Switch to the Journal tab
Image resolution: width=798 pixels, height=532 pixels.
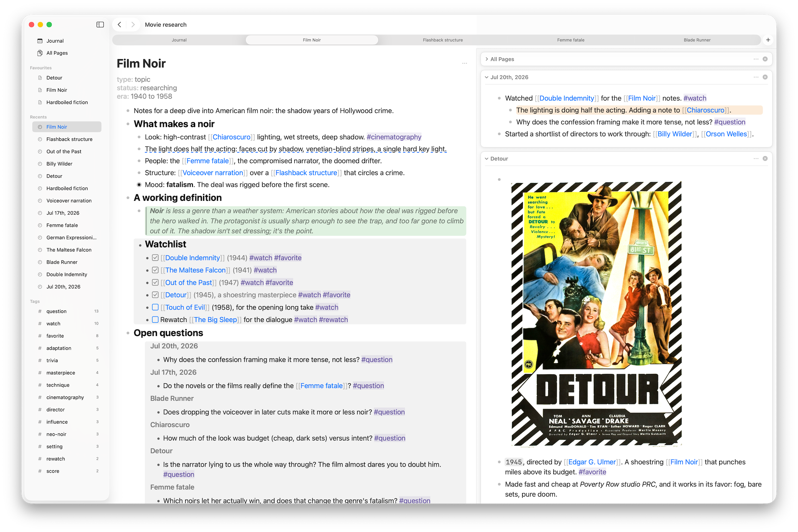tap(179, 40)
